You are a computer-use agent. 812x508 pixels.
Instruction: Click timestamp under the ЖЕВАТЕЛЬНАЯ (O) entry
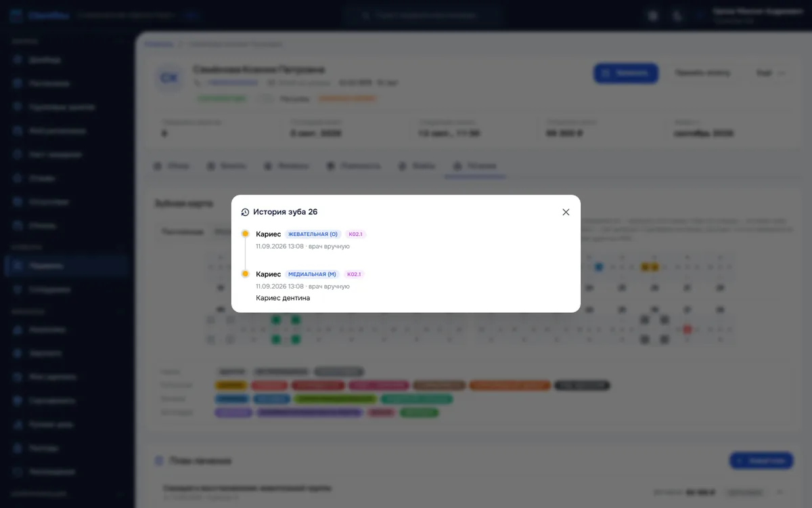(302, 247)
